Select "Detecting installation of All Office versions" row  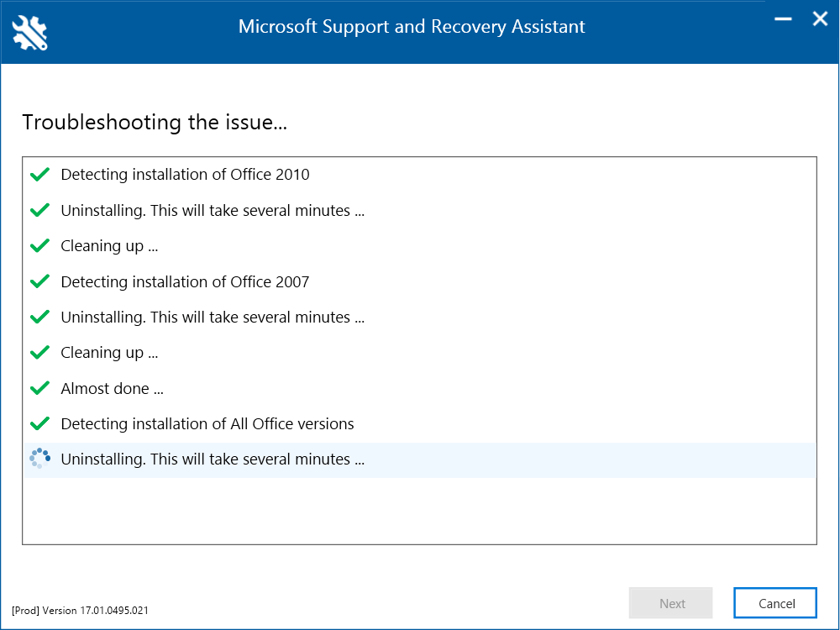point(207,424)
